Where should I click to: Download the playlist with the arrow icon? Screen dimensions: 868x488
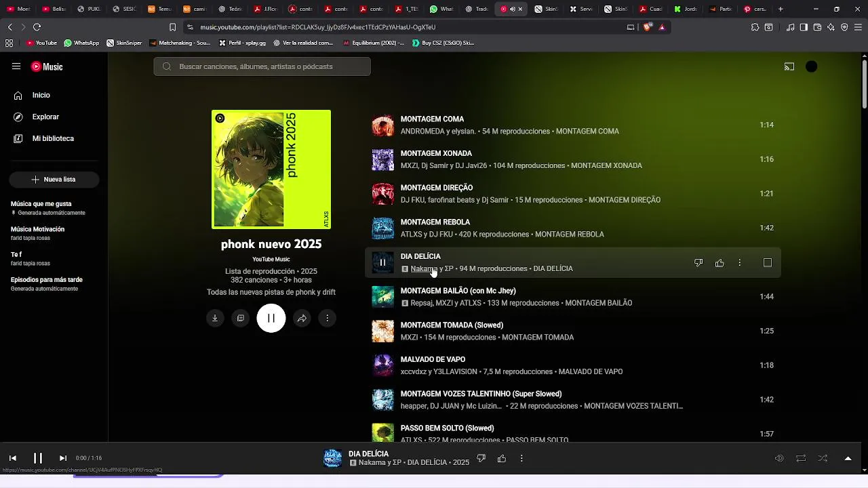coord(215,318)
